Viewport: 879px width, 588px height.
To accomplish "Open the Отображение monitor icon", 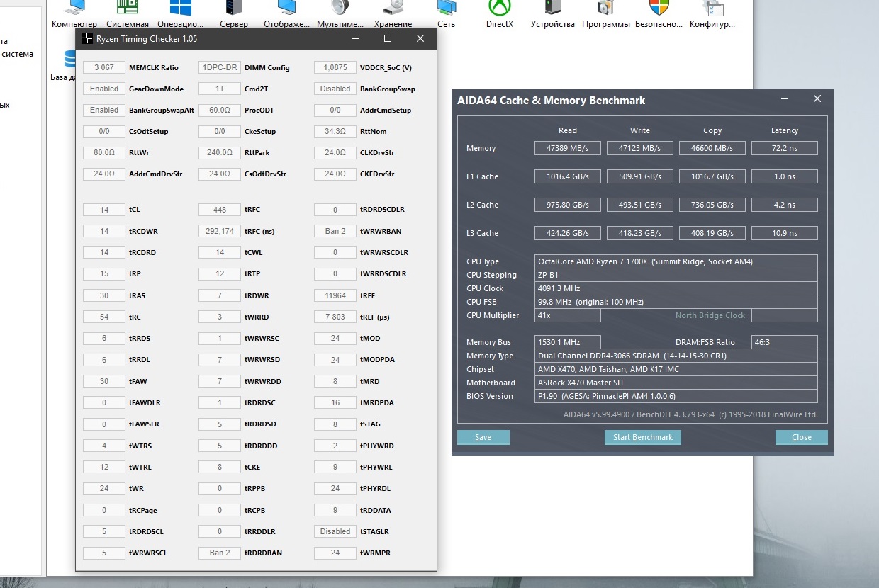I will (x=287, y=14).
